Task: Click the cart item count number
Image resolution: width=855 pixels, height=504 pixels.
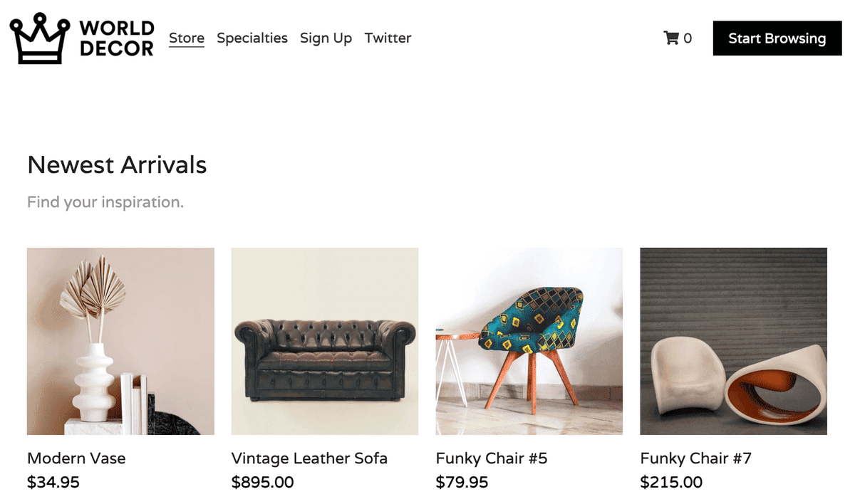Action: point(688,38)
